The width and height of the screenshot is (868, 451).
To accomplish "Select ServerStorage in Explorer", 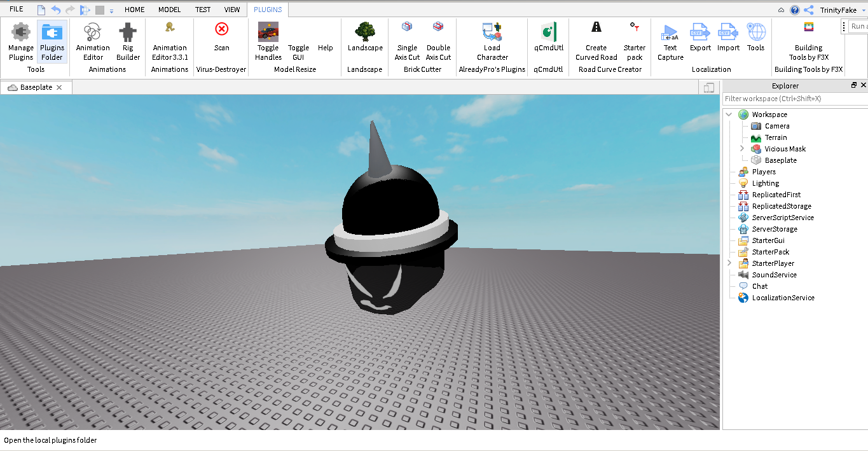I will tap(775, 229).
